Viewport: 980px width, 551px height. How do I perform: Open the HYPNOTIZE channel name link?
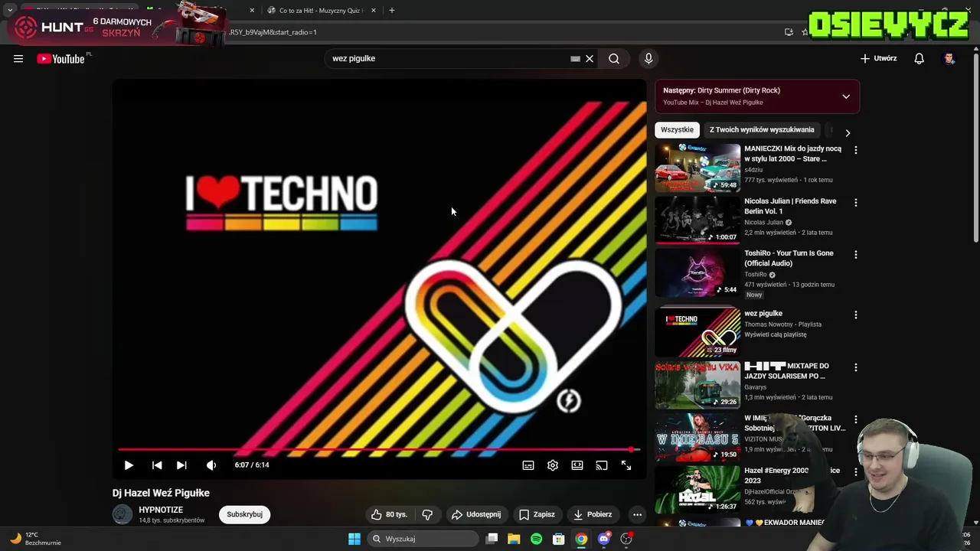pyautogui.click(x=161, y=510)
